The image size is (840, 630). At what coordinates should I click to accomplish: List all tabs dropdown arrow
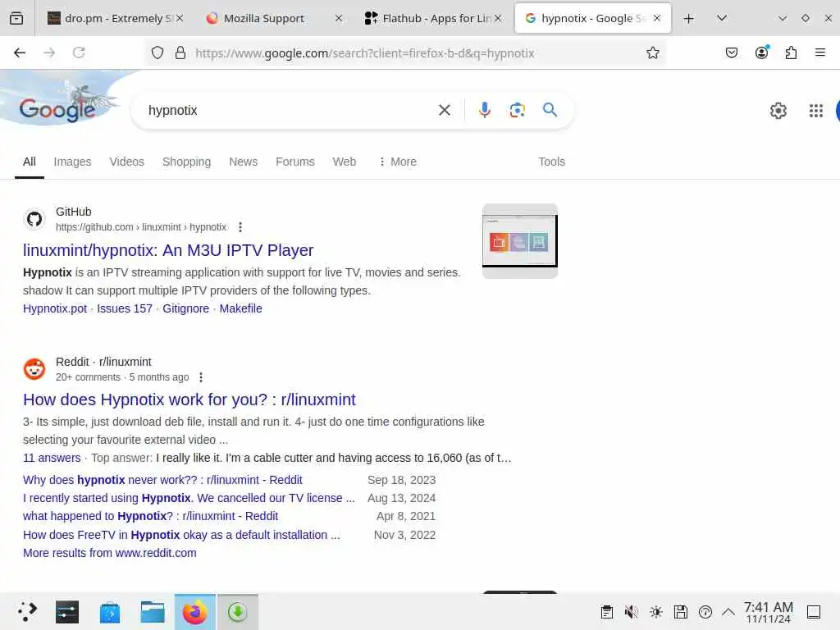[722, 18]
